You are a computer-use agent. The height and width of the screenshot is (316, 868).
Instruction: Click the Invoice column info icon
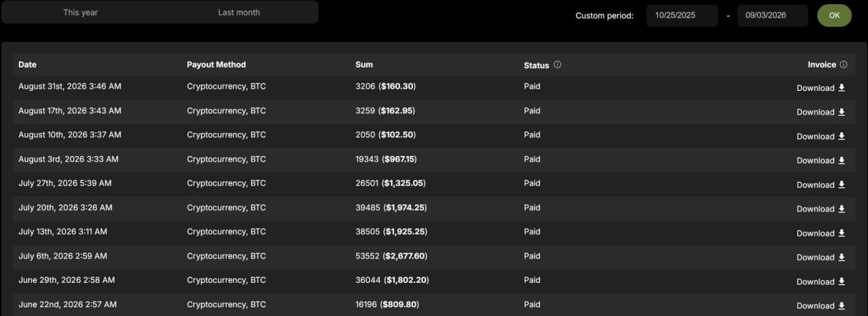(844, 65)
